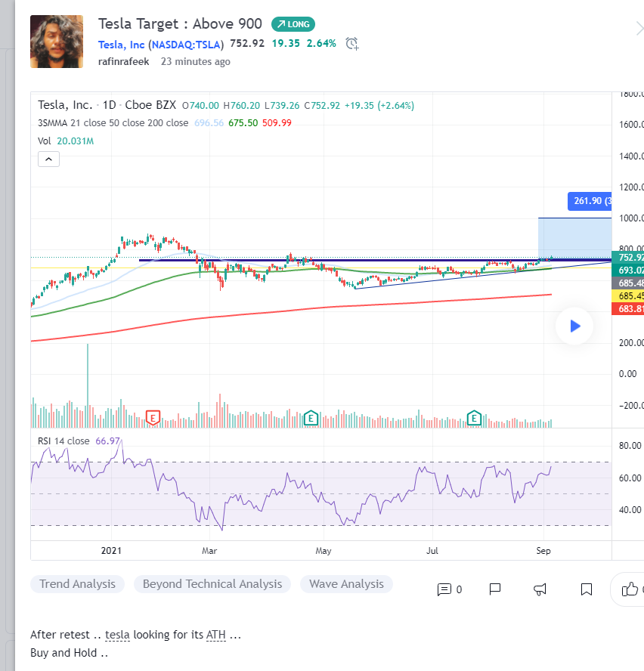The width and height of the screenshot is (644, 671).
Task: Click the yellow 685.45 price axis label
Action: click(x=627, y=295)
